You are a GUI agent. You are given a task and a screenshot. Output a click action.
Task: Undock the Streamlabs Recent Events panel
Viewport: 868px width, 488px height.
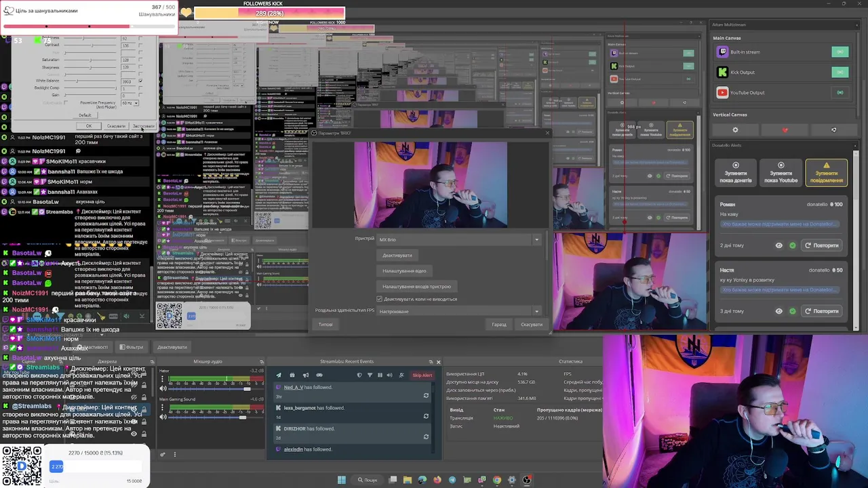pyautogui.click(x=431, y=362)
